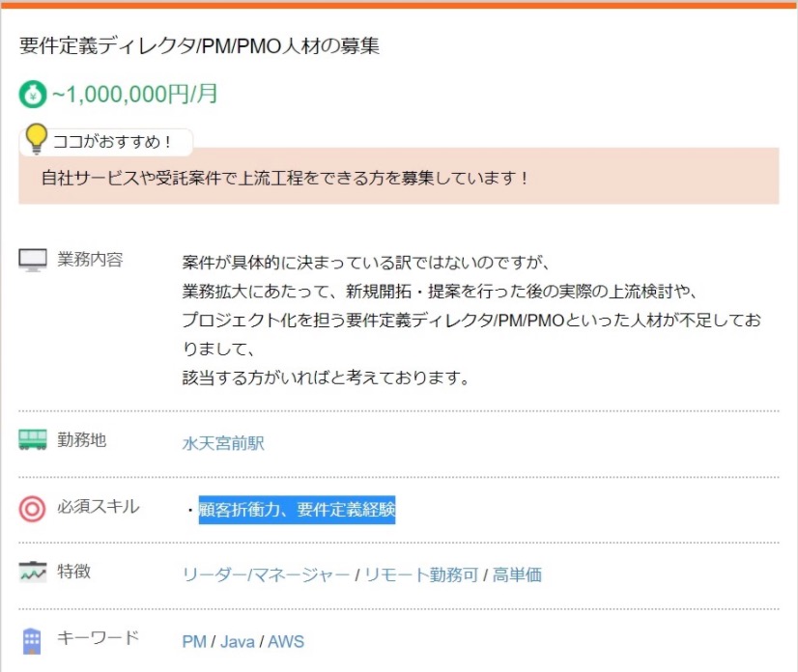Screen dimensions: 798x672
Task: Click the 特徴 section label
Action: [x=73, y=572]
